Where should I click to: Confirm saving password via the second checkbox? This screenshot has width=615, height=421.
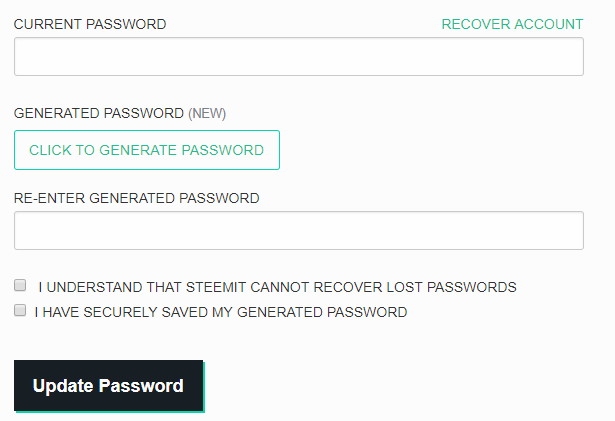click(x=20, y=311)
